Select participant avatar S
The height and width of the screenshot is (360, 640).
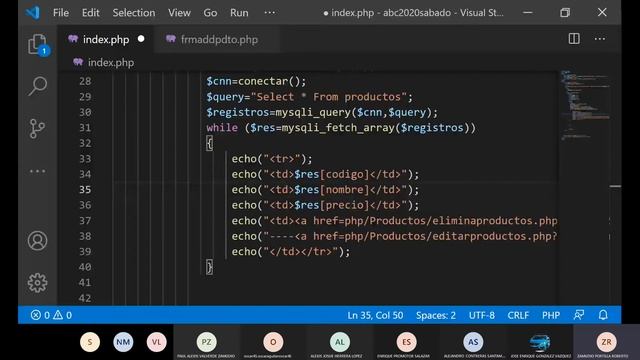point(90,342)
